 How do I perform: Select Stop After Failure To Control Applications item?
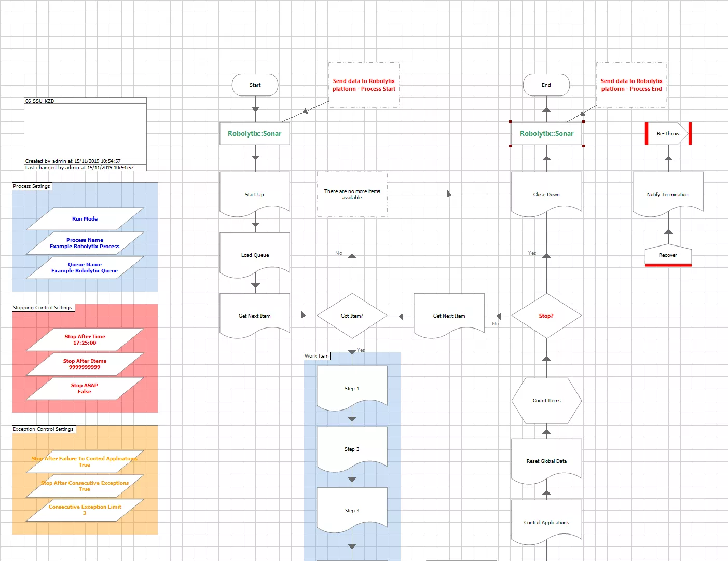click(x=85, y=461)
